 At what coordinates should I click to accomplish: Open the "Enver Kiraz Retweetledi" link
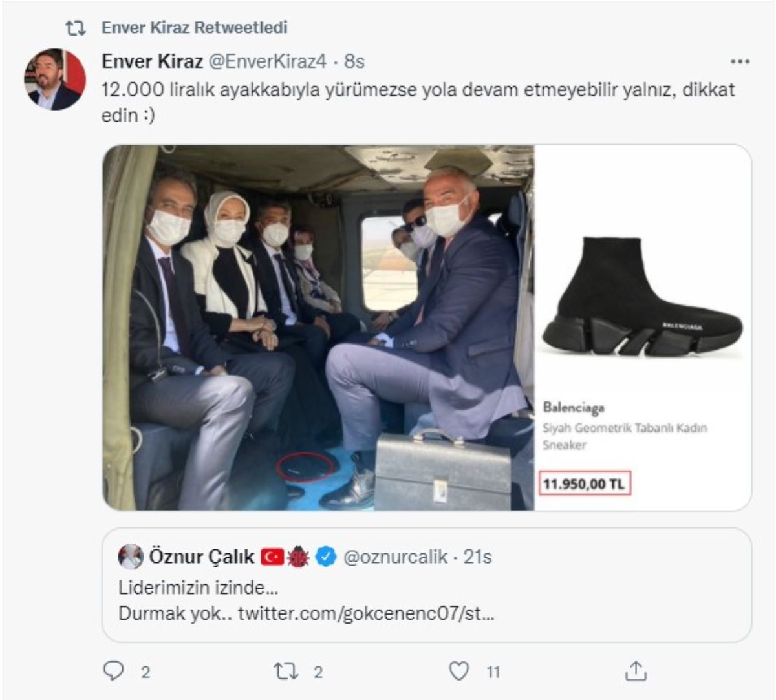(x=195, y=28)
